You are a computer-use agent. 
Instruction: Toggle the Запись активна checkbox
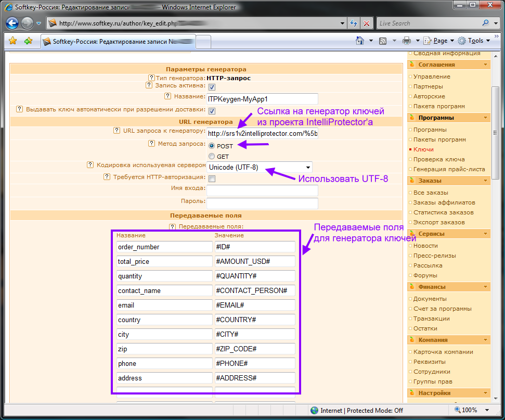(212, 87)
